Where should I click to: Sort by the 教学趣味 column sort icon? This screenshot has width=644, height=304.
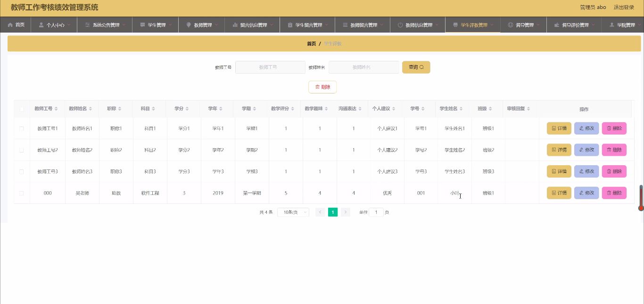tap(327, 109)
